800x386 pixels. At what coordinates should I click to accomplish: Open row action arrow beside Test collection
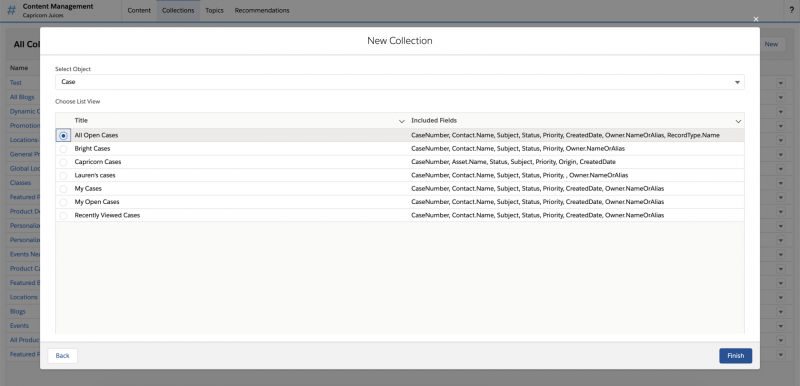click(x=781, y=83)
